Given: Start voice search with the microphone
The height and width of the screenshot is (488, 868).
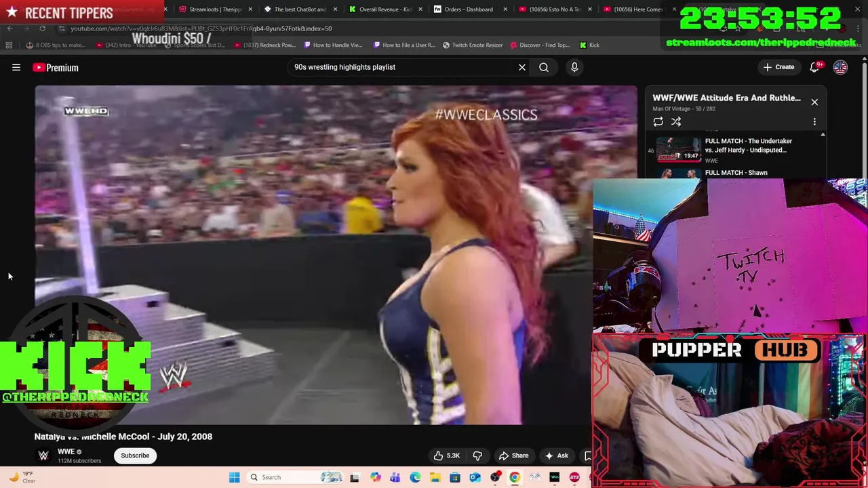Looking at the screenshot, I should 574,67.
